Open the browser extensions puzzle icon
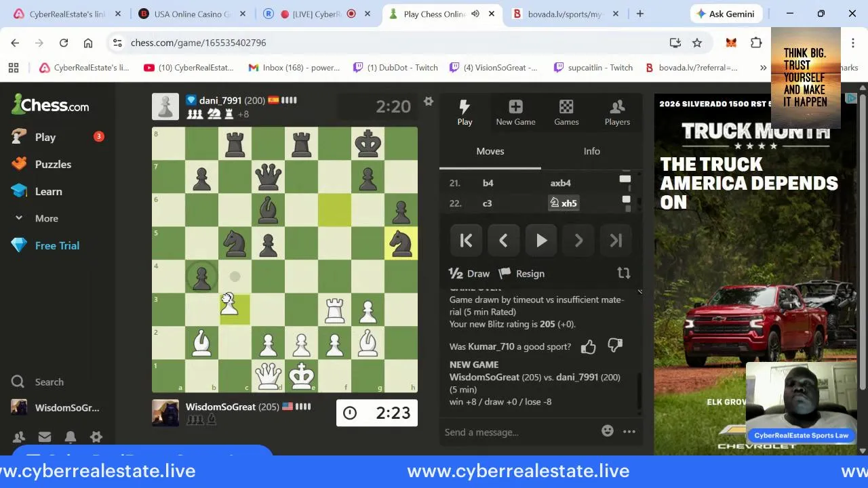Viewport: 868px width, 488px height. [756, 43]
